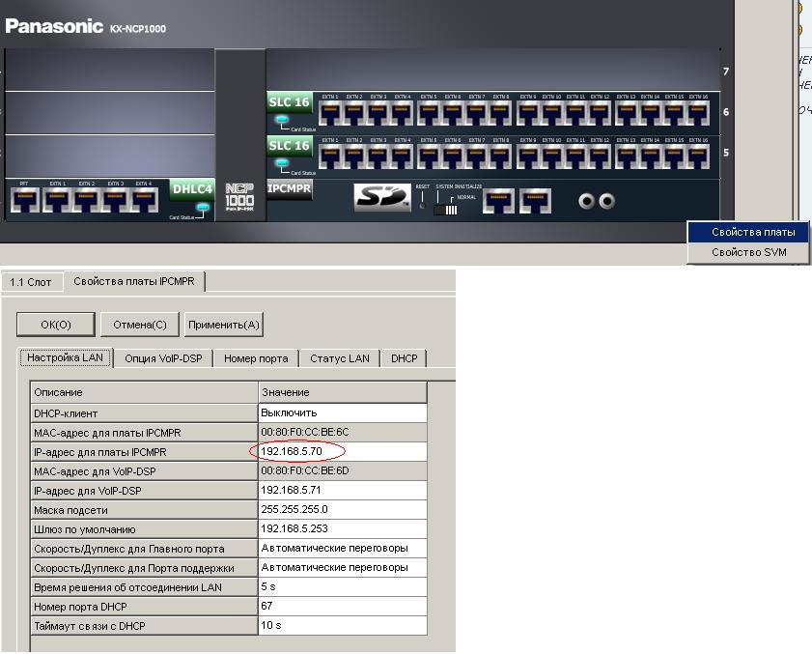Switch to the '1.1 Слот' tab
Image resolution: width=812 pixels, height=654 pixels.
[31, 282]
